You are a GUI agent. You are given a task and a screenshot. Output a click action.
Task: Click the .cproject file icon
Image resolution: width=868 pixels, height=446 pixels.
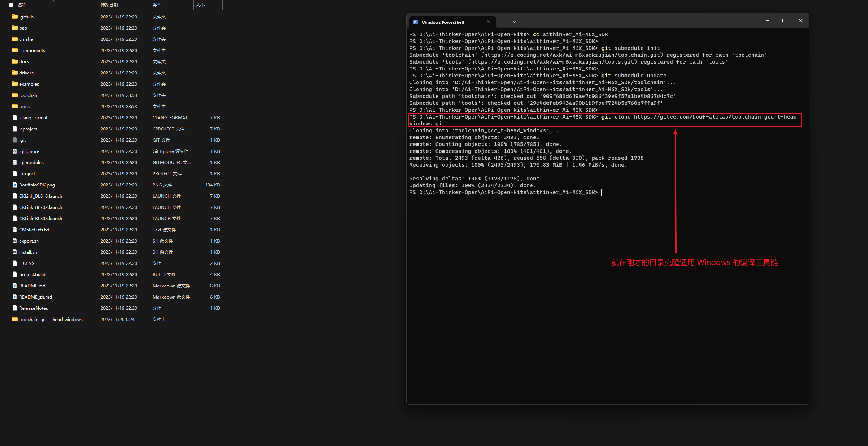(14, 129)
